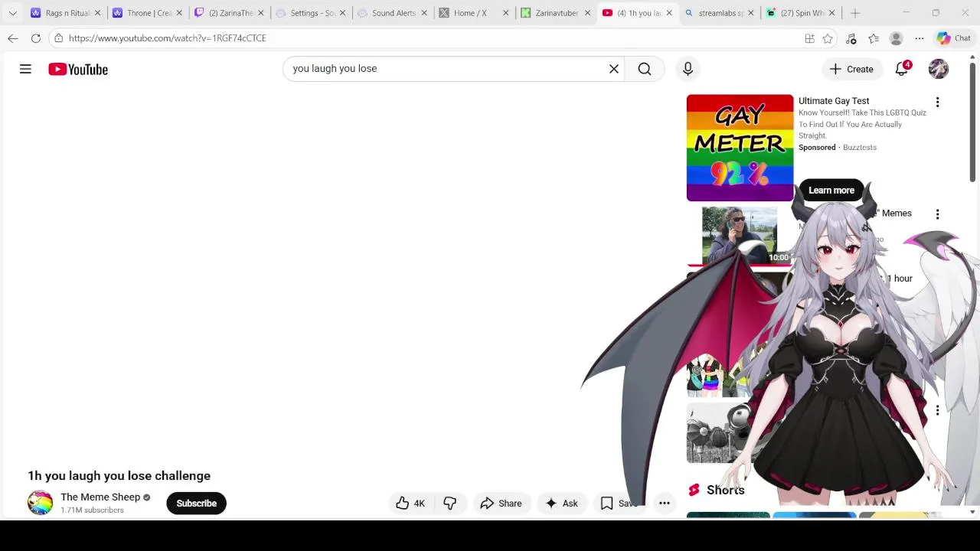
Task: Open the browser favorites list
Action: 874,38
